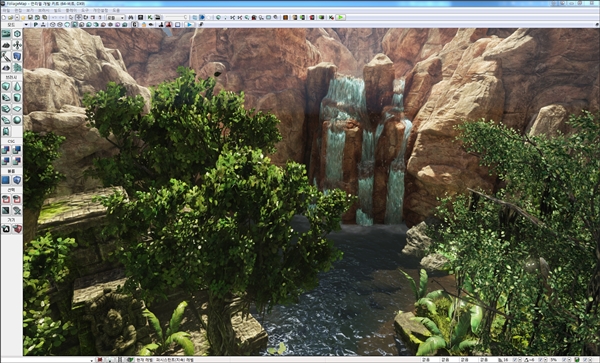Screen dimensions: 600x363
Task: Open Find Actors binoculars tool
Action: [131, 18]
